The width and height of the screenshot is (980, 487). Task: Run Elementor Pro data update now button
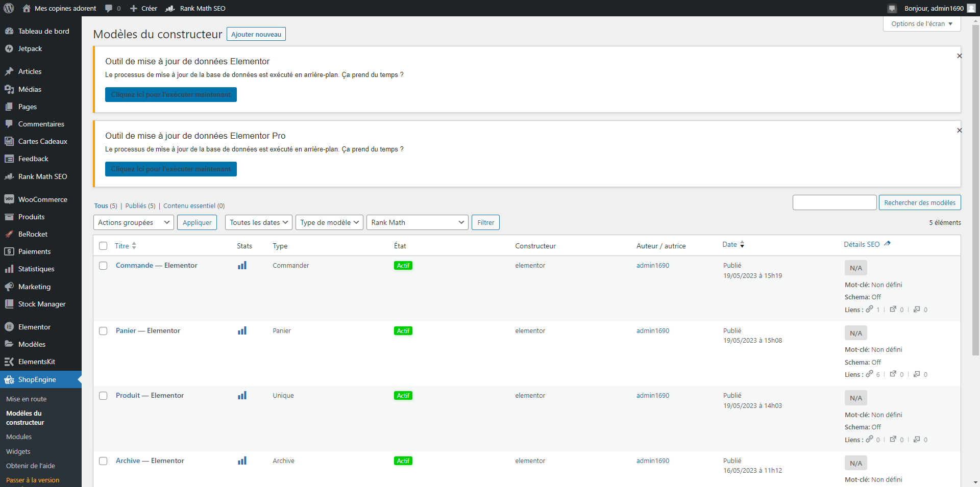[171, 169]
